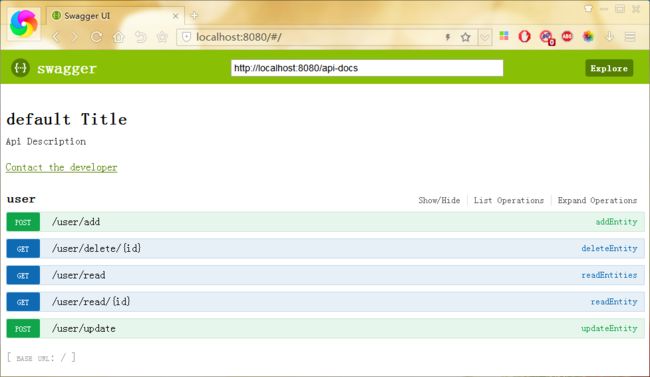Viewport: 650px width, 377px height.
Task: Reload the page with refresh icon
Action: tap(97, 37)
